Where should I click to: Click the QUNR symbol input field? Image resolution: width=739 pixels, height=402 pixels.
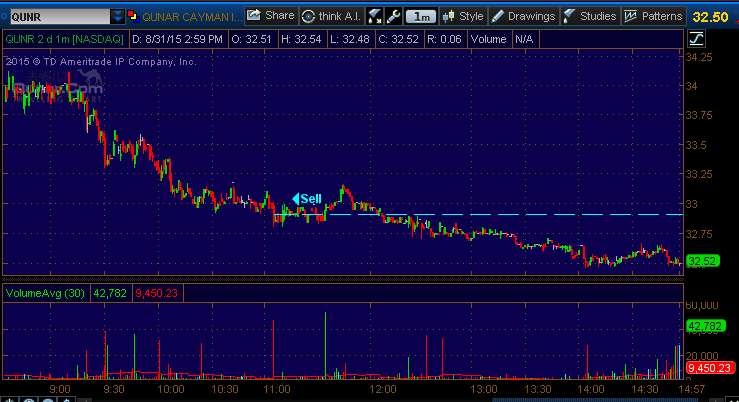tap(55, 17)
